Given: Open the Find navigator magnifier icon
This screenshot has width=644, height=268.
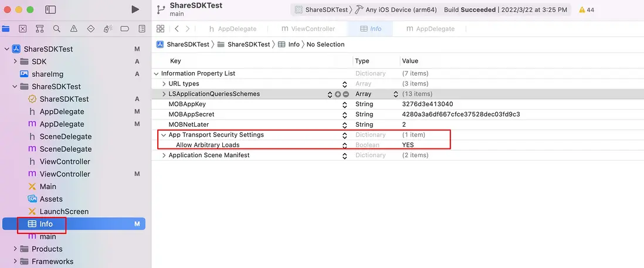Looking at the screenshot, I should click(56, 28).
